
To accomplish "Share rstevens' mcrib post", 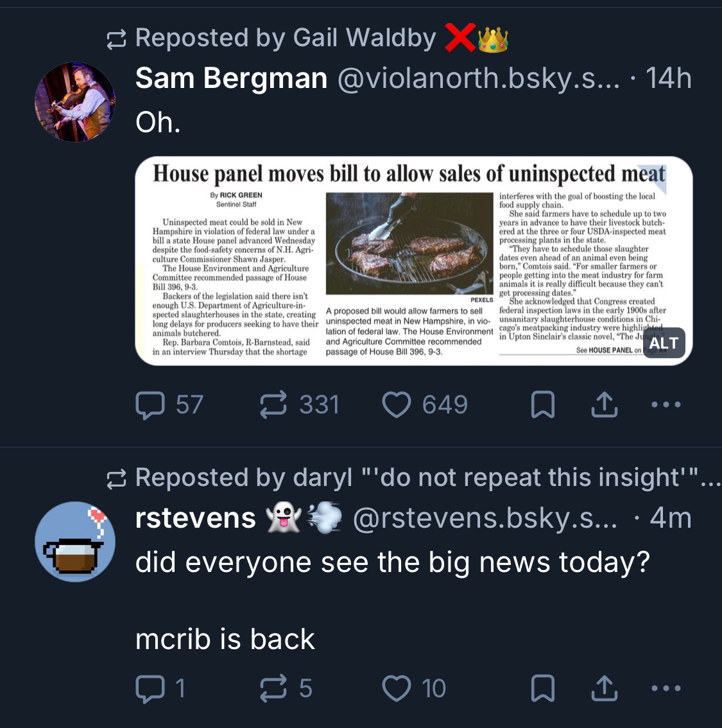I will pos(603,689).
